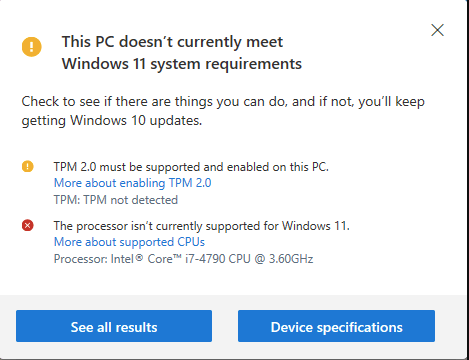This screenshot has width=469, height=360.
Task: Click the large yellow warning icon beside heading
Action: pyautogui.click(x=32, y=46)
